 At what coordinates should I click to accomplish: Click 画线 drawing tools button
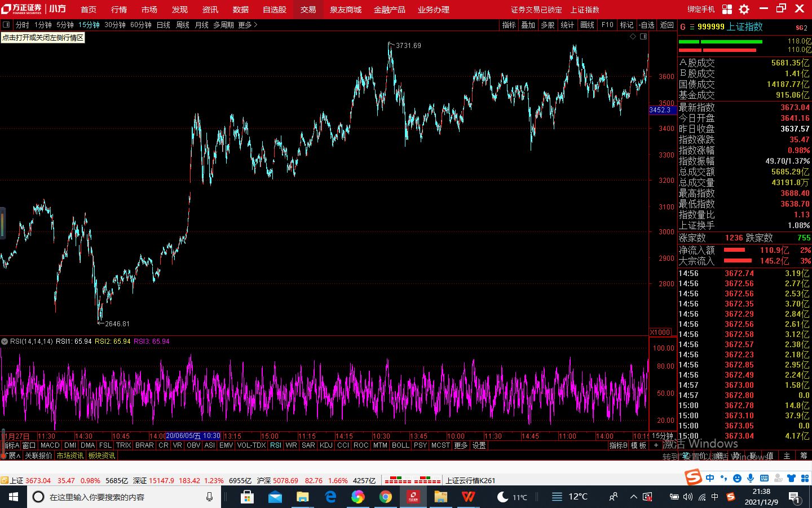click(x=588, y=25)
